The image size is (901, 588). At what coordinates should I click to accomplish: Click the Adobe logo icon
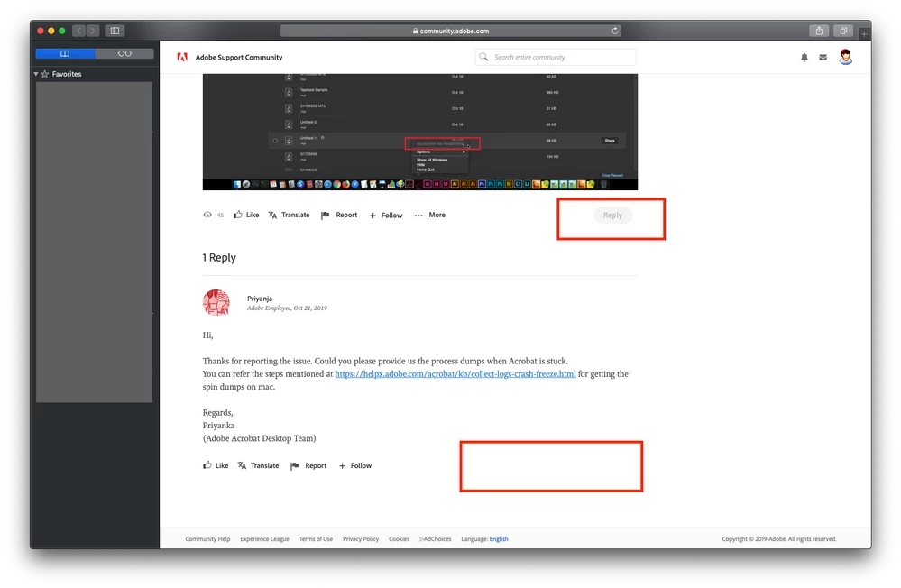tap(182, 57)
